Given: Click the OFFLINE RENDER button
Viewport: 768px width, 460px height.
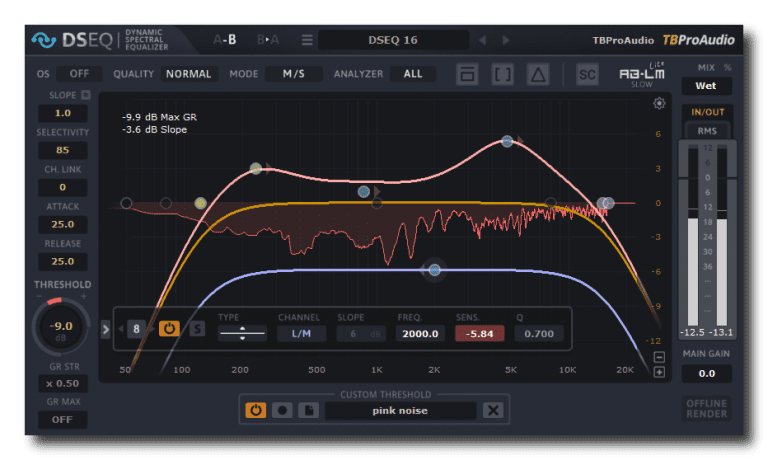Looking at the screenshot, I should click(706, 409).
